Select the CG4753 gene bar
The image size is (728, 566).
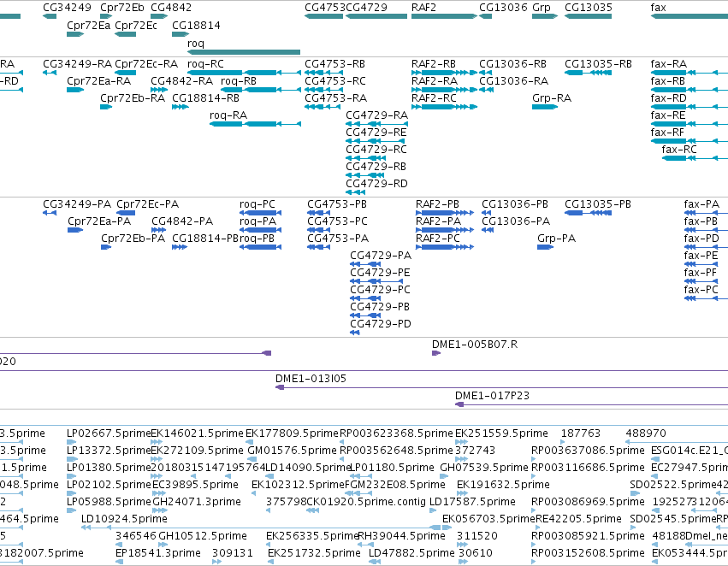click(323, 16)
